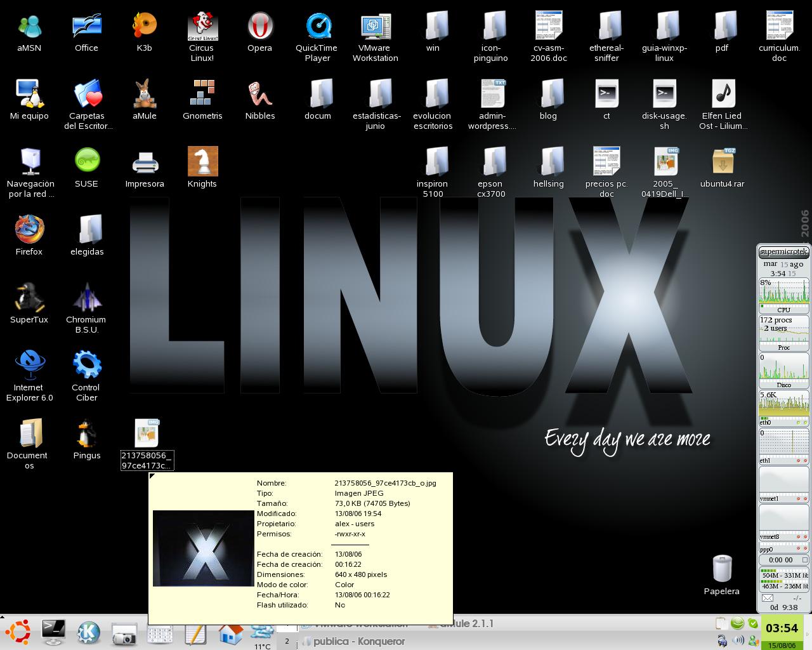This screenshot has width=812, height=650.
Task: Launch the terminal from the panel
Action: coord(53,632)
